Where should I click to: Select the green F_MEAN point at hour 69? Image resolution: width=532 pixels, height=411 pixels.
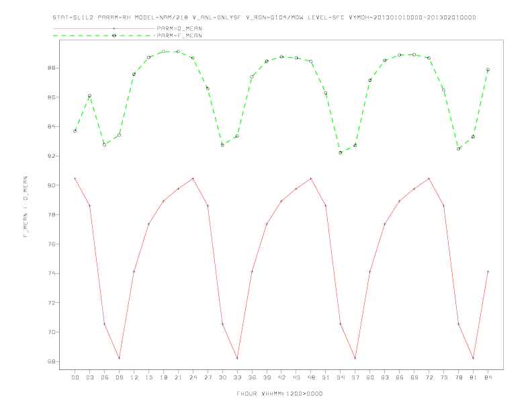click(414, 54)
